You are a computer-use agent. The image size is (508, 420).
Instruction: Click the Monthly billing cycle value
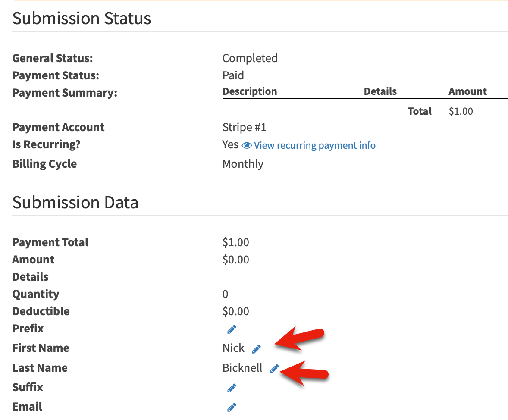pos(243,164)
